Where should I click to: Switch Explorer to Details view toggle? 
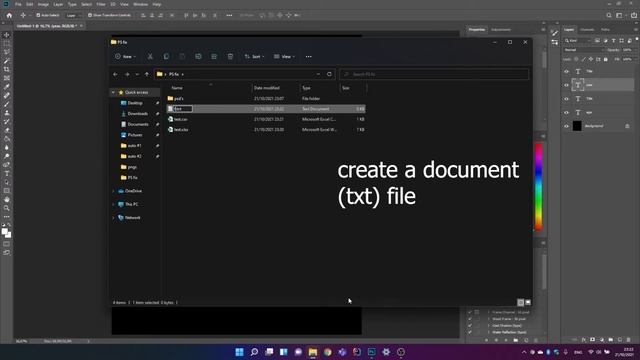pos(520,302)
